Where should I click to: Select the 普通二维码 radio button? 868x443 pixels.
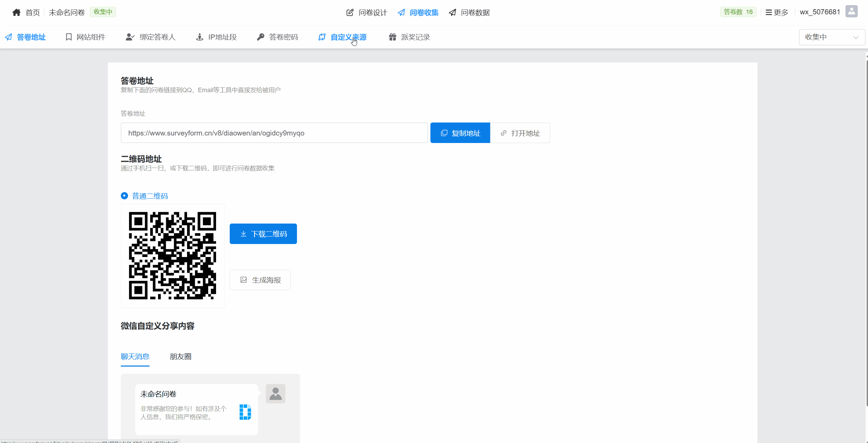(125, 196)
